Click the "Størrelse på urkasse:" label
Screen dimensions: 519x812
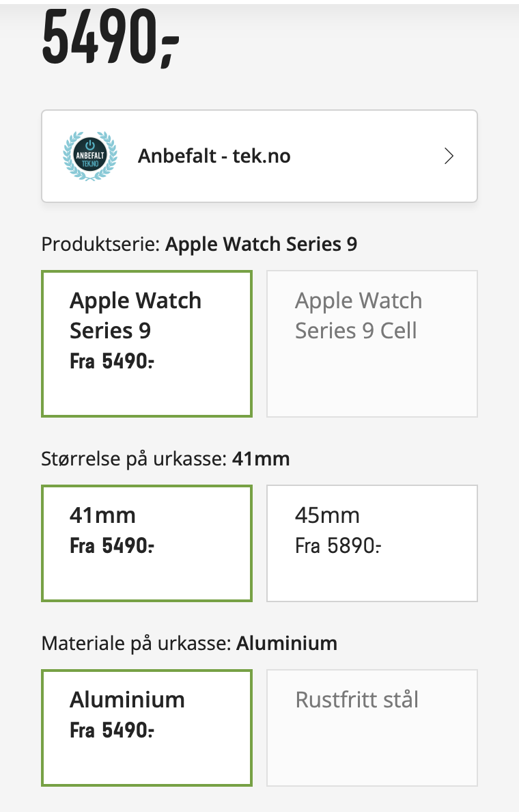click(x=134, y=459)
